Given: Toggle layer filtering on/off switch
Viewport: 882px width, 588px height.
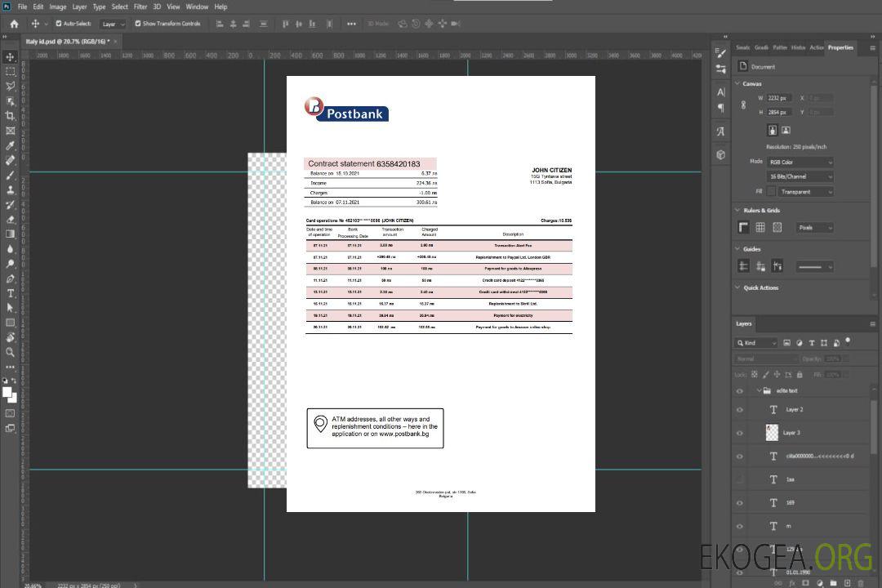Looking at the screenshot, I should [x=848, y=341].
